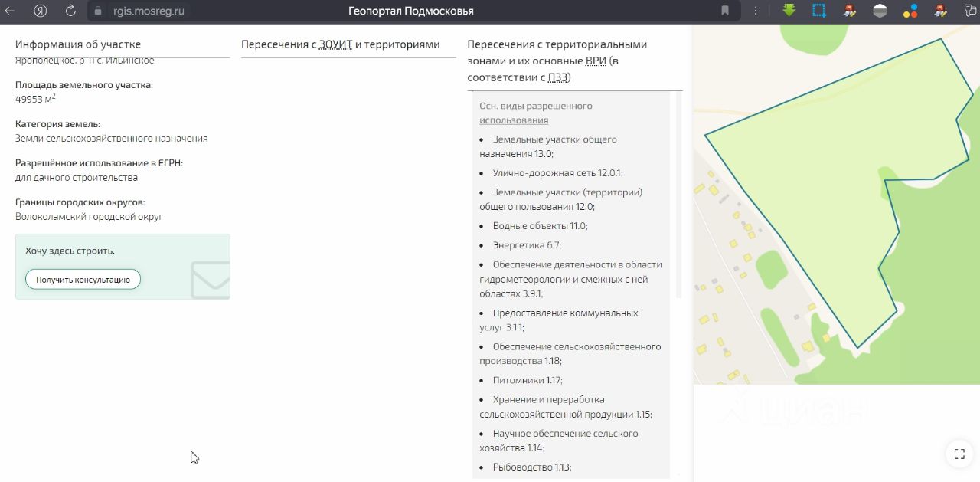
Task: Click Категория земель label
Action: coord(57,124)
